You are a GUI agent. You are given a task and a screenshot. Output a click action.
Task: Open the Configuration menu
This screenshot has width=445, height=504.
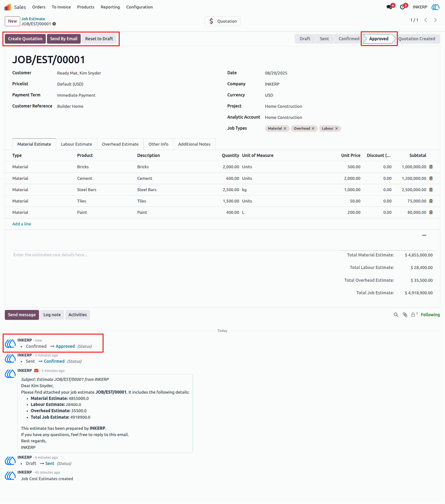click(x=140, y=7)
